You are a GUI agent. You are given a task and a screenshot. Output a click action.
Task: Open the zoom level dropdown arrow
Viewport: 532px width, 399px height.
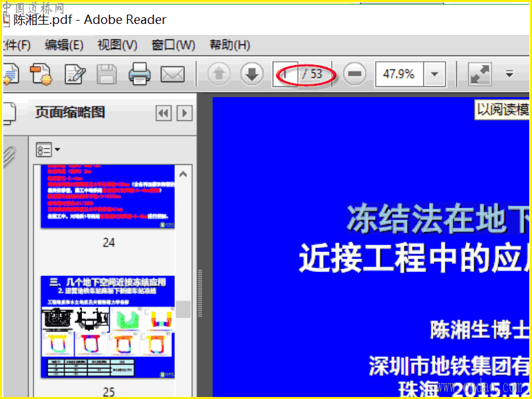point(435,74)
